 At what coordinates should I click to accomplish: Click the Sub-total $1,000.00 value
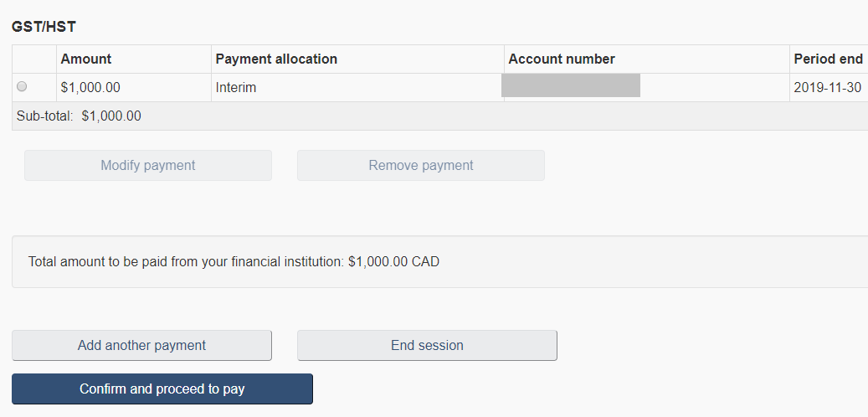click(111, 116)
